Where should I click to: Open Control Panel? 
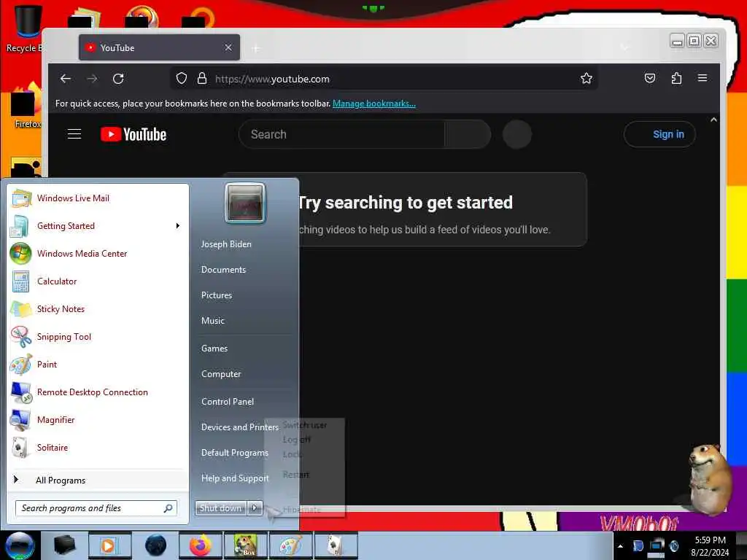point(228,402)
